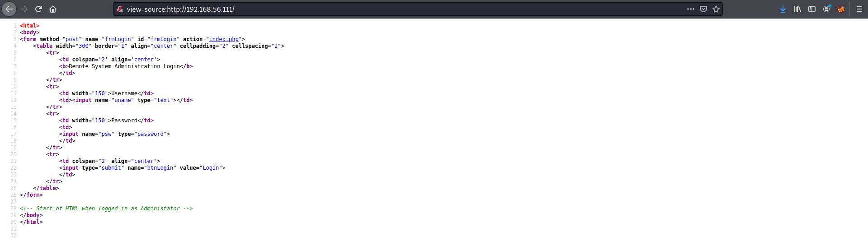Open the index.php link in source
Image resolution: width=868 pixels, height=241 pixels.
[x=224, y=39]
